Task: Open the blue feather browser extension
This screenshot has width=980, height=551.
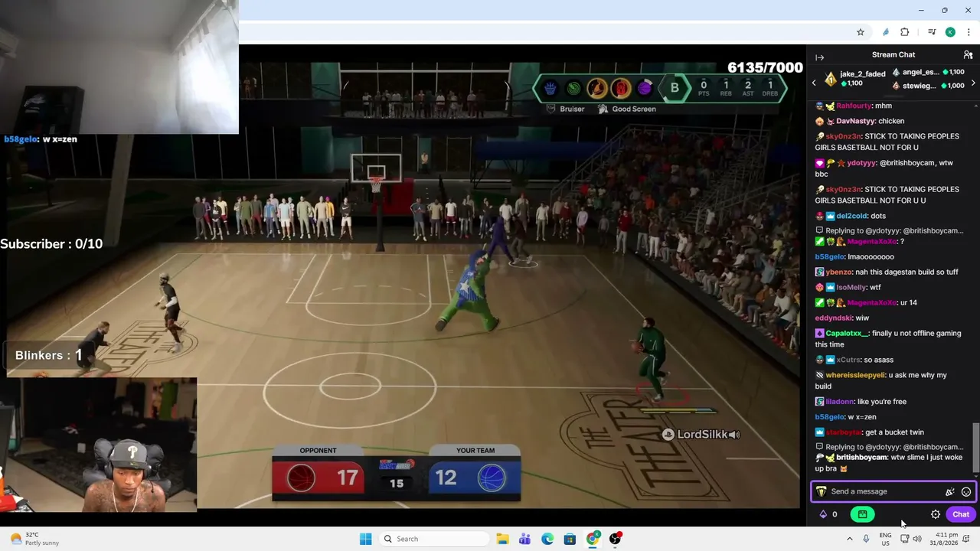Action: [x=886, y=32]
